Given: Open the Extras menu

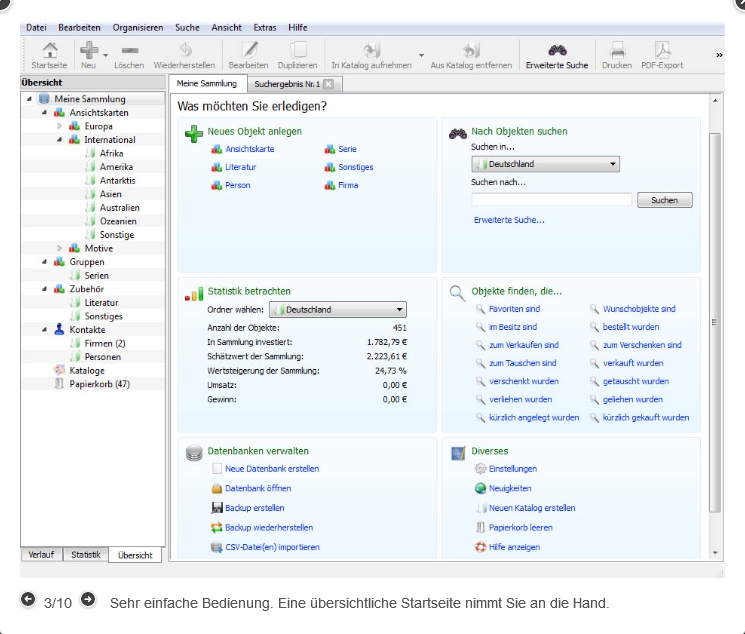Looking at the screenshot, I should coord(264,27).
